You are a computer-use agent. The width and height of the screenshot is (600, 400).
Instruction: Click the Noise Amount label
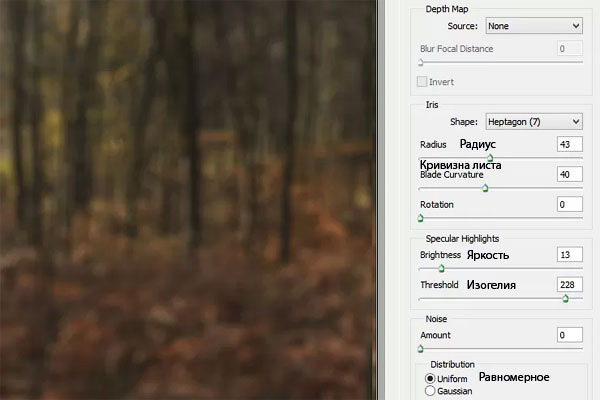pos(435,335)
